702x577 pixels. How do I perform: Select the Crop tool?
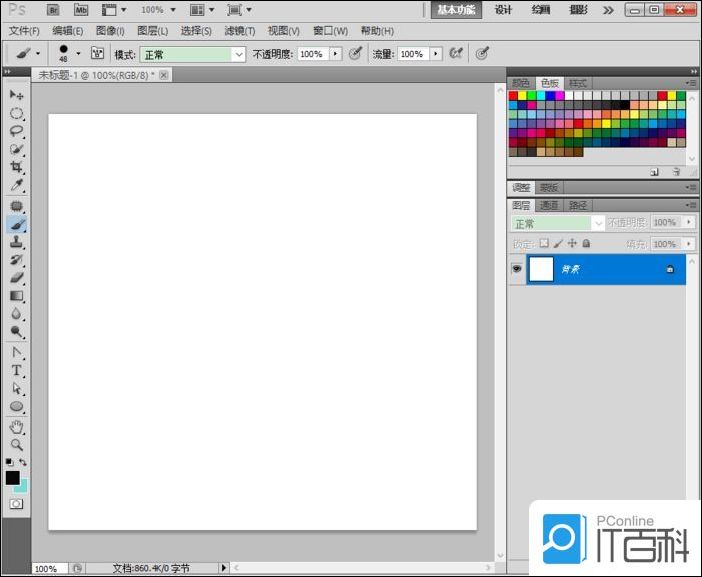point(16,167)
